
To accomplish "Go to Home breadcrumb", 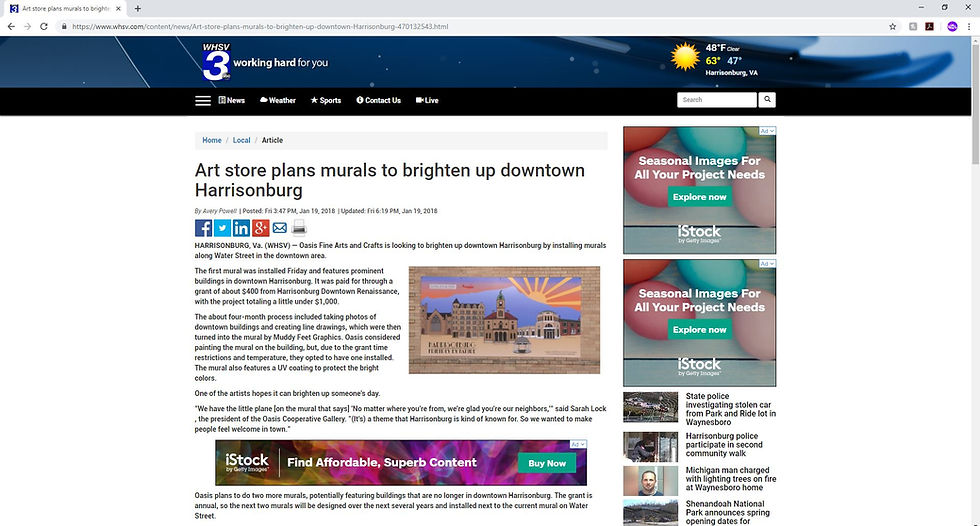I will pyautogui.click(x=212, y=140).
